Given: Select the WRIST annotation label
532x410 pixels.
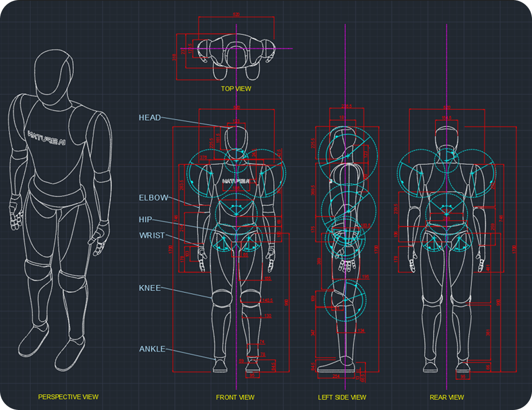Looking at the screenshot, I should (x=152, y=235).
